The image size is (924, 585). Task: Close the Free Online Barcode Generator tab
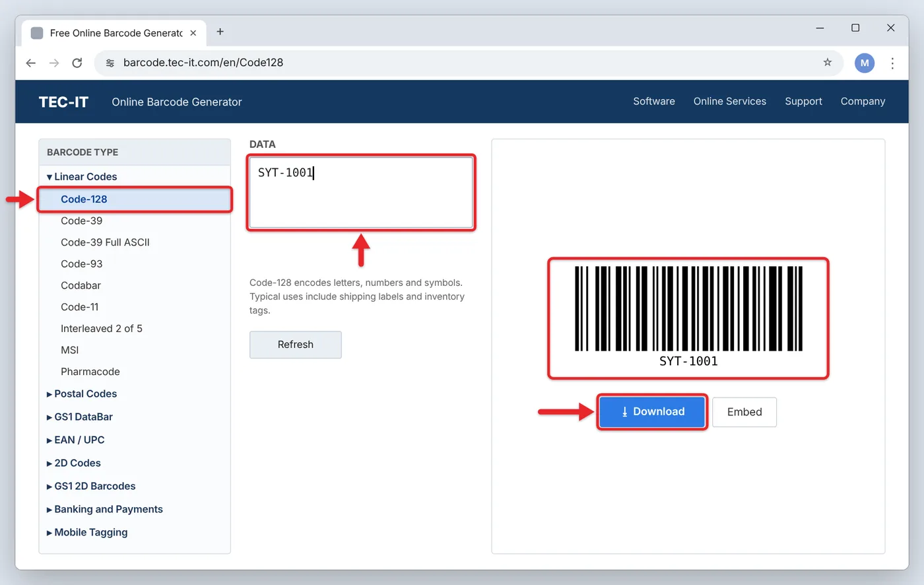(x=193, y=33)
